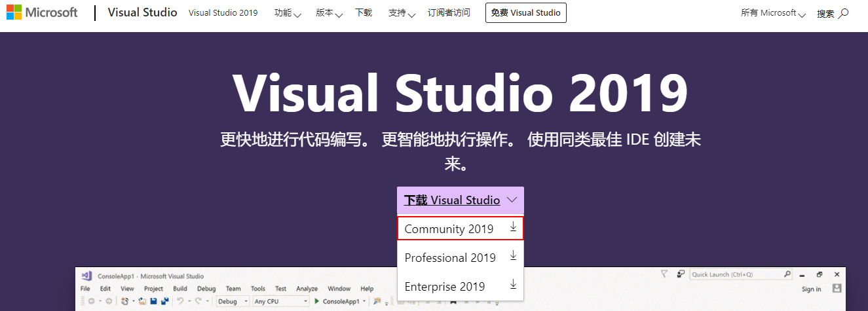Open the Team menu in the IDE
Screen dimensions: 868x311
pos(233,289)
